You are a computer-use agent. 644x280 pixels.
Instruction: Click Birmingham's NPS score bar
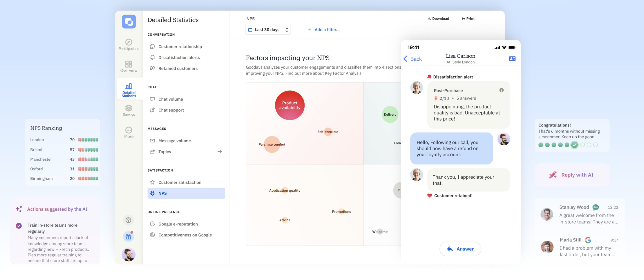(88, 179)
